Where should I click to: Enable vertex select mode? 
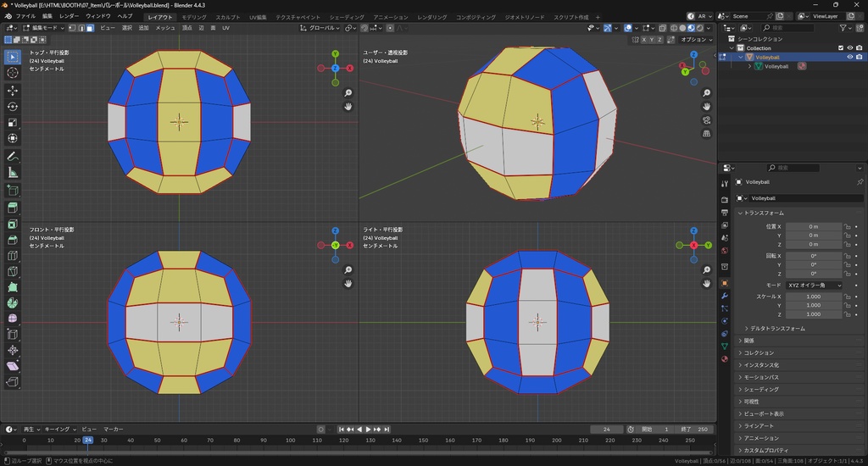(x=72, y=28)
